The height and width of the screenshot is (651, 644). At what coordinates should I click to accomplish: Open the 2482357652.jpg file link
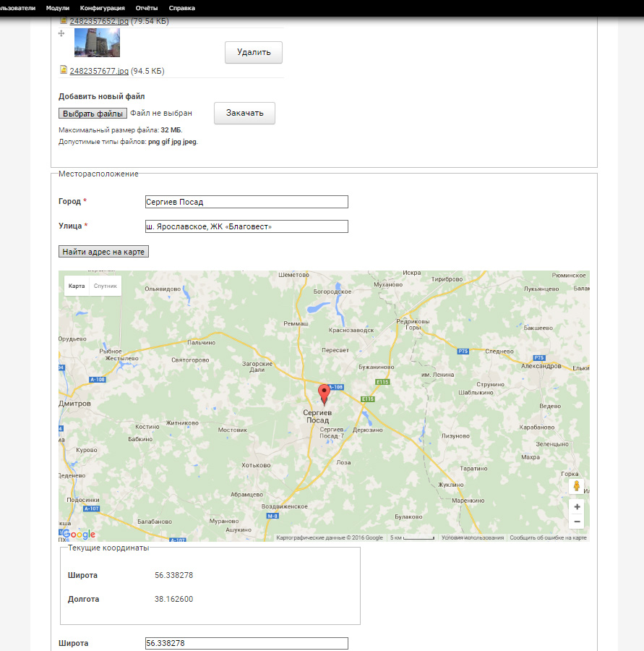[99, 21]
